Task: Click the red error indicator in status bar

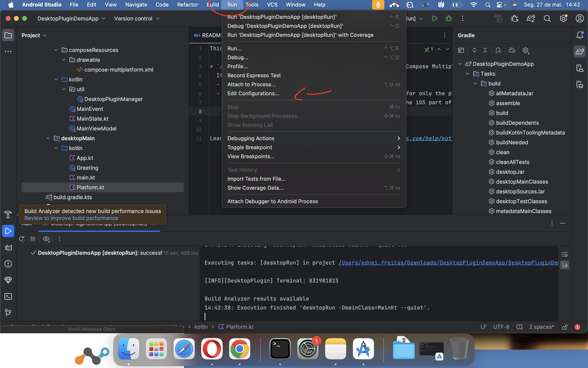Action: click(577, 327)
